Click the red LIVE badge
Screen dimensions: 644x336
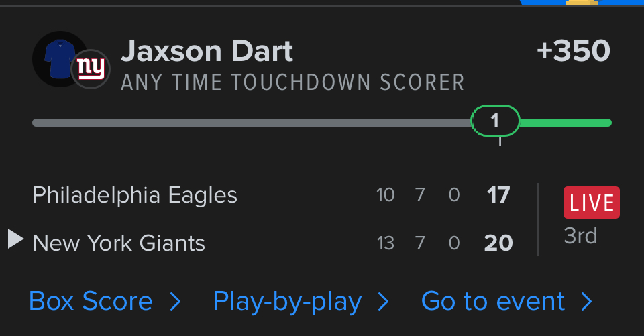[592, 203]
